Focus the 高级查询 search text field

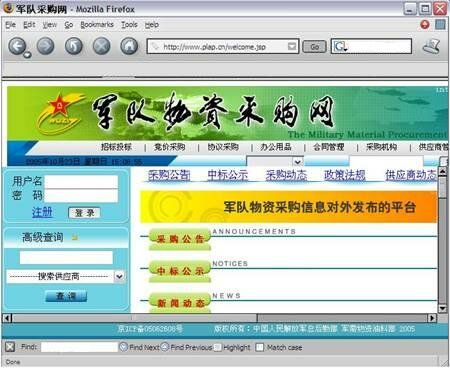pos(66,258)
